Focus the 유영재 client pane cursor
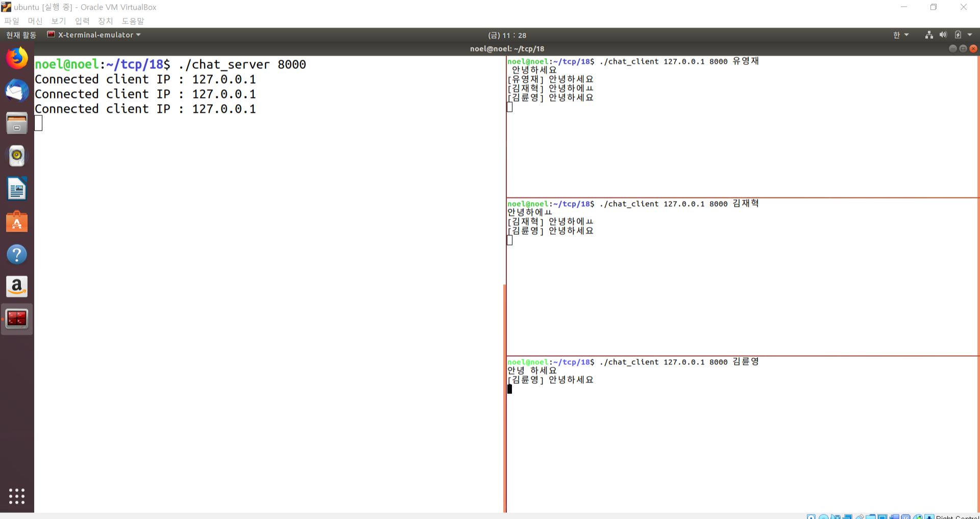The width and height of the screenshot is (980, 519). 509,107
